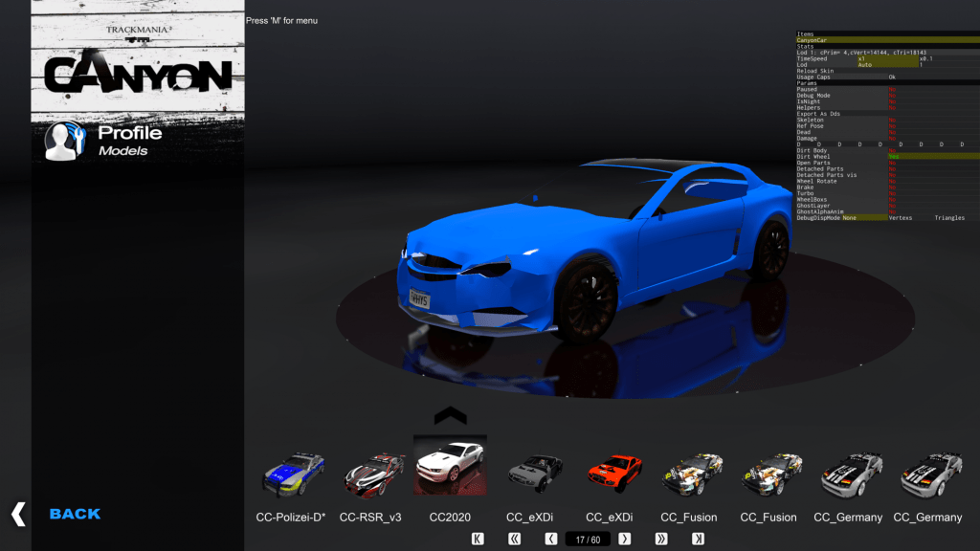Click the up chevron above CC2020

[450, 416]
